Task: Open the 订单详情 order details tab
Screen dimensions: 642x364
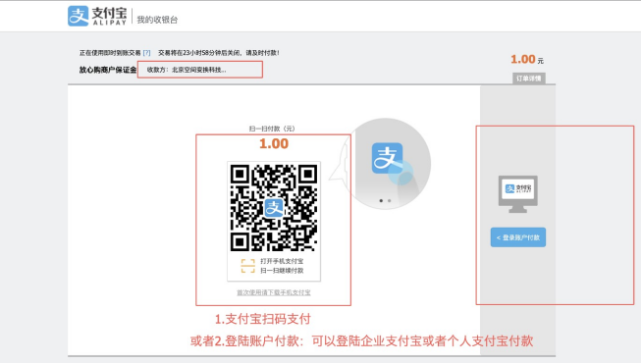Action: pyautogui.click(x=528, y=78)
